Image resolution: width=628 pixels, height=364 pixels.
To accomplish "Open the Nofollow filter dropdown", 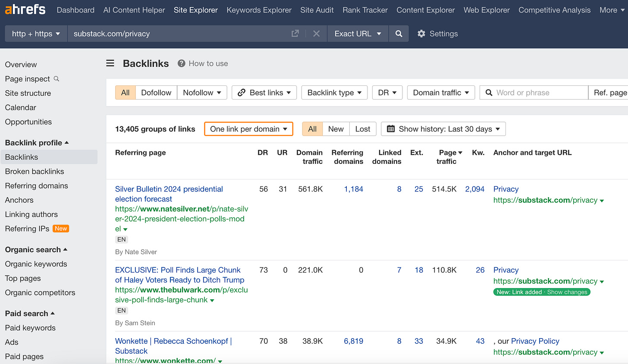I will coord(202,93).
